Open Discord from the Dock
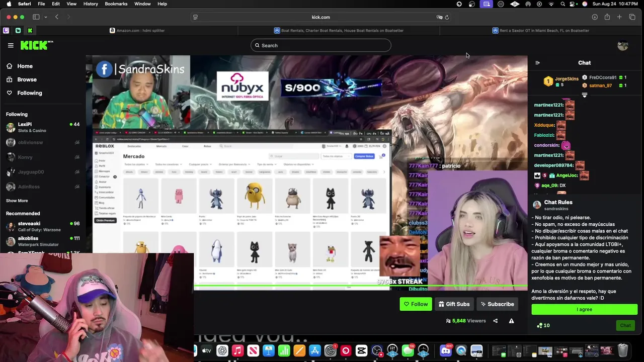 pos(446,350)
